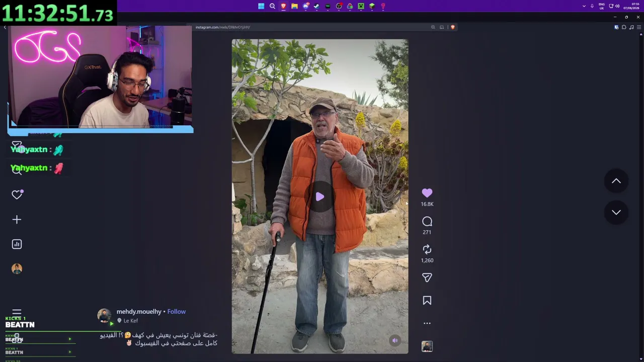This screenshot has height=362, width=644.
Task: Click the zoom magnifier in address bar
Action: pyautogui.click(x=433, y=27)
